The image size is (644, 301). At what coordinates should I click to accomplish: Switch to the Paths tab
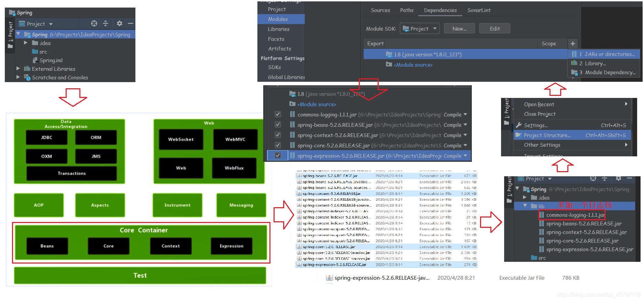407,10
